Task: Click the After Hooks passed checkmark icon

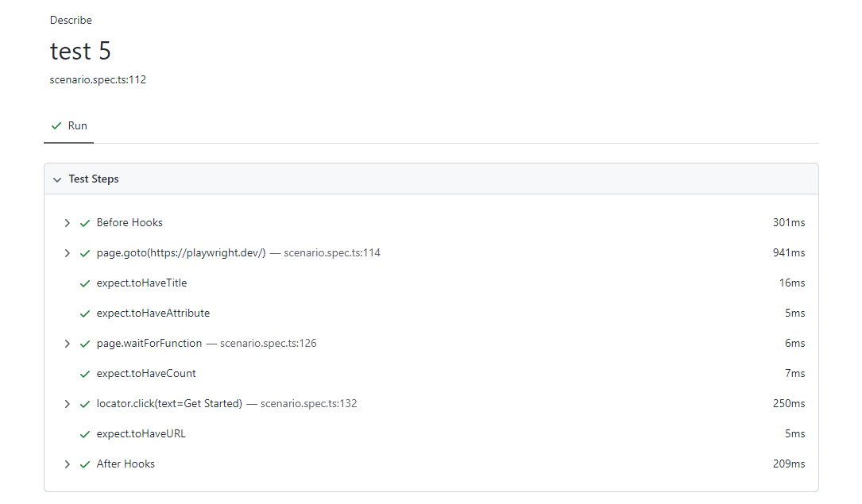Action: click(85, 464)
